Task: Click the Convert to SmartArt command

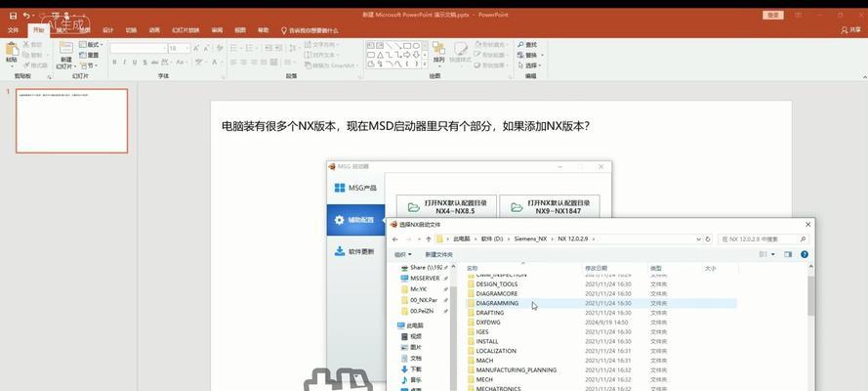Action: [332, 65]
